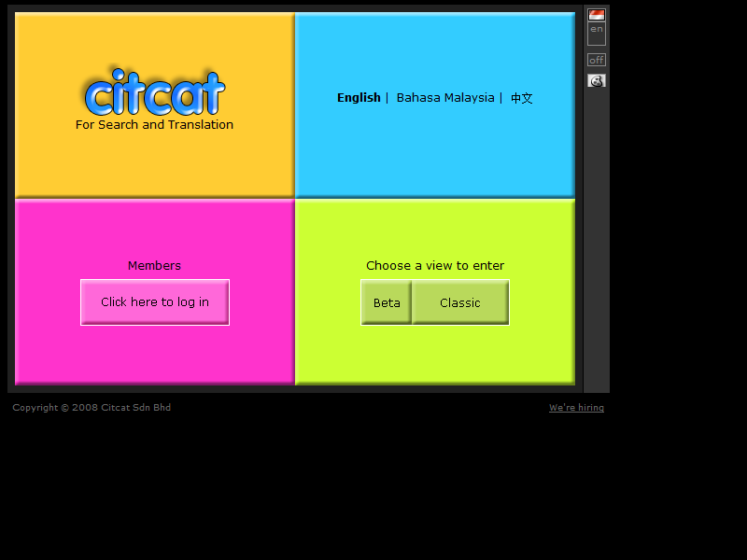The height and width of the screenshot is (560, 747).
Task: Select English language
Action: pyautogui.click(x=359, y=98)
